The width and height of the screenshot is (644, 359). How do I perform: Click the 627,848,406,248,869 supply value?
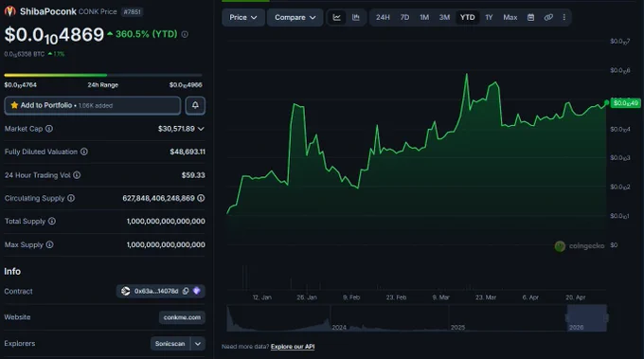click(158, 198)
